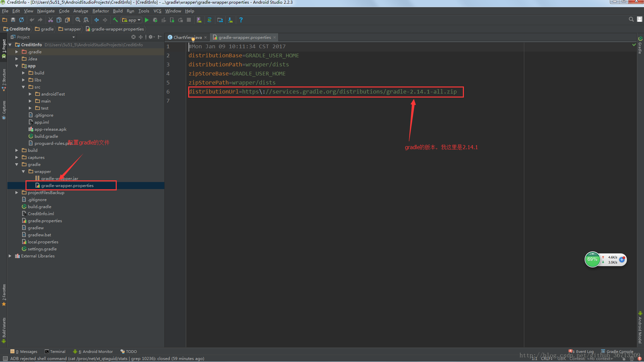Click the Find magnifier icon
The height and width of the screenshot is (362, 644).
[x=78, y=20]
